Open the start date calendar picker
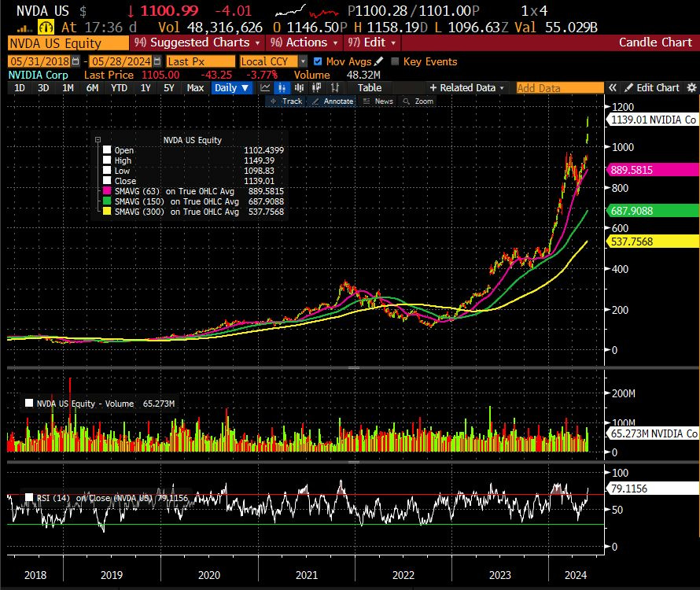 (x=76, y=61)
